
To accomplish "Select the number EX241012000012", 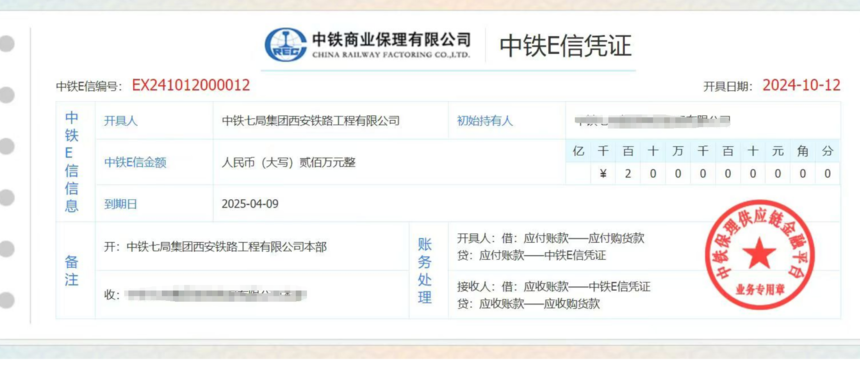I will 191,85.
